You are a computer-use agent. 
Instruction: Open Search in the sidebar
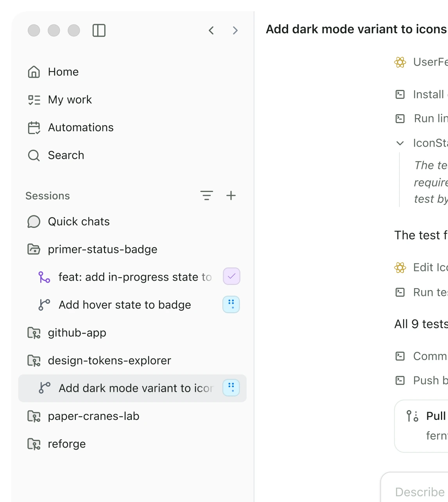coord(133,155)
